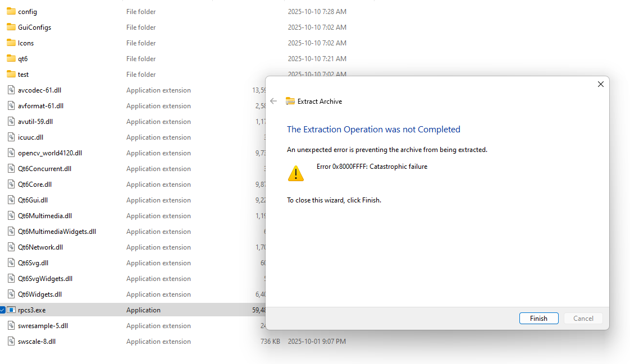This screenshot has height=364, width=630.
Task: Click the config folder icon
Action: pyautogui.click(x=11, y=11)
